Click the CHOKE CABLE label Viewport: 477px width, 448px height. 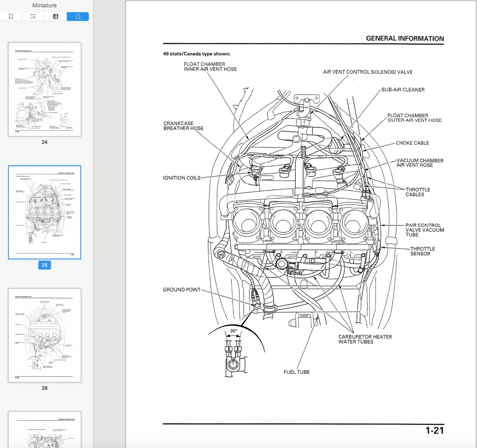412,143
